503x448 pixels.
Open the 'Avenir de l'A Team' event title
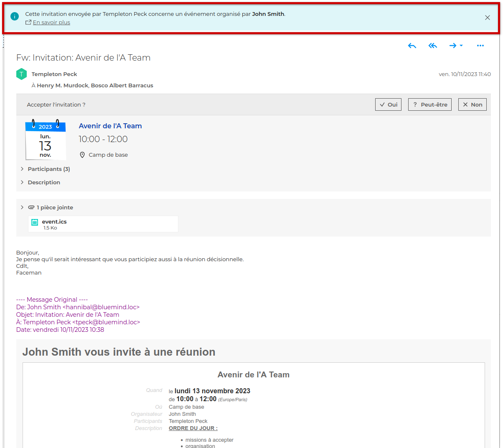pos(110,126)
